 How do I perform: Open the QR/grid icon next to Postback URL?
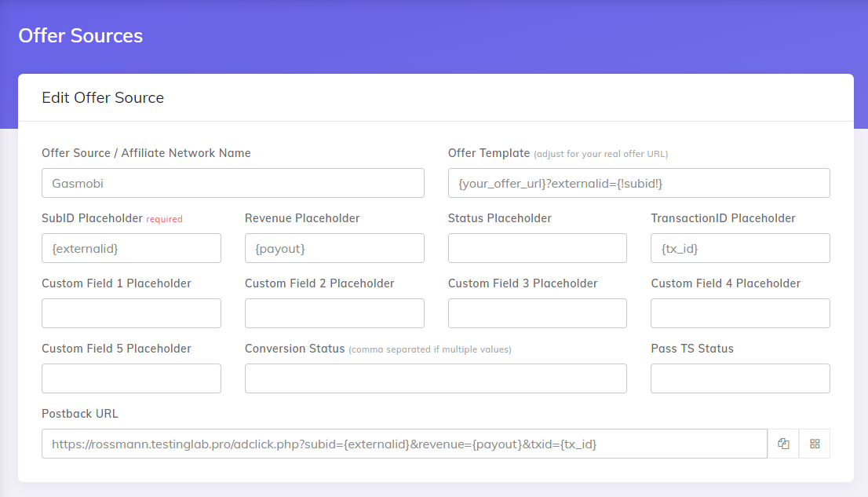815,444
